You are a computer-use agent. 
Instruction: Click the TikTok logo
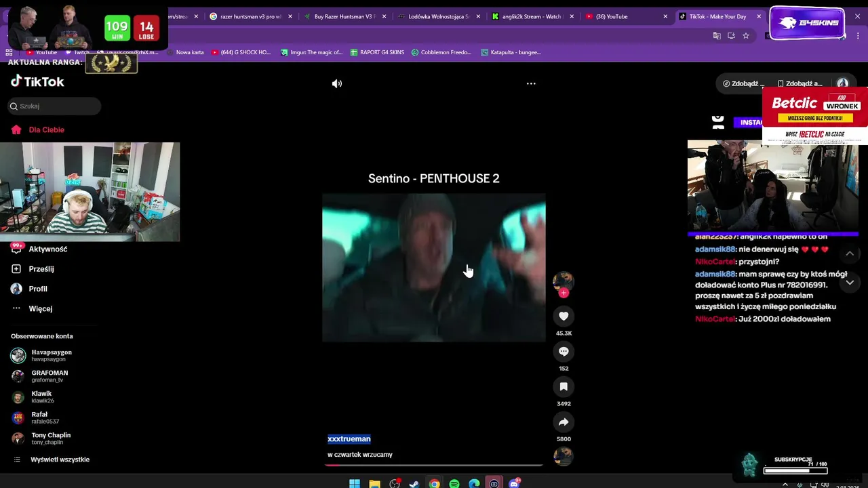[37, 81]
